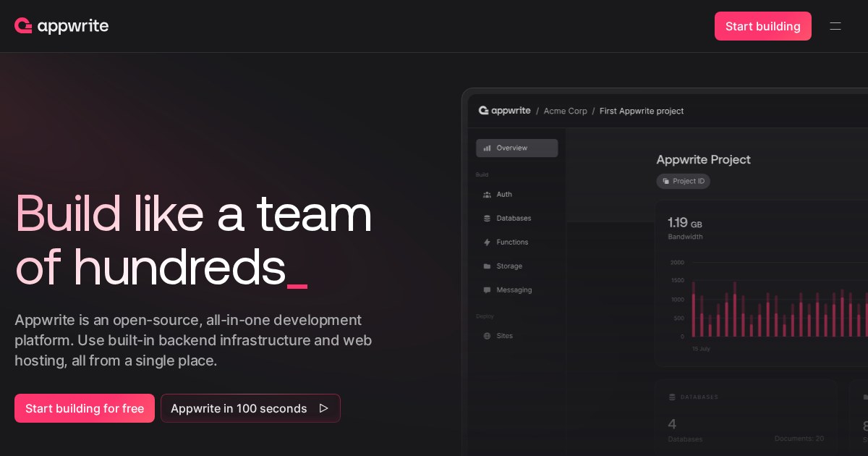
Task: Click the DATABASES card heading
Action: pyautogui.click(x=699, y=397)
